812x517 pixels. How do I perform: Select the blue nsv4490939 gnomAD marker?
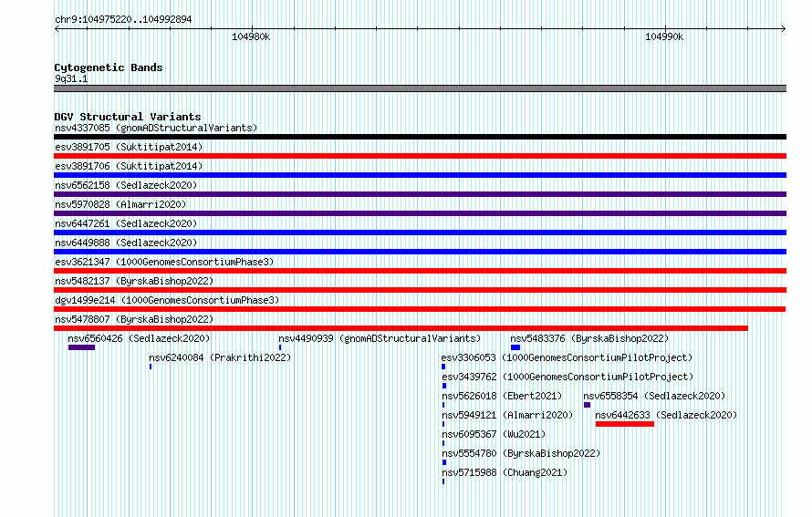[280, 347]
